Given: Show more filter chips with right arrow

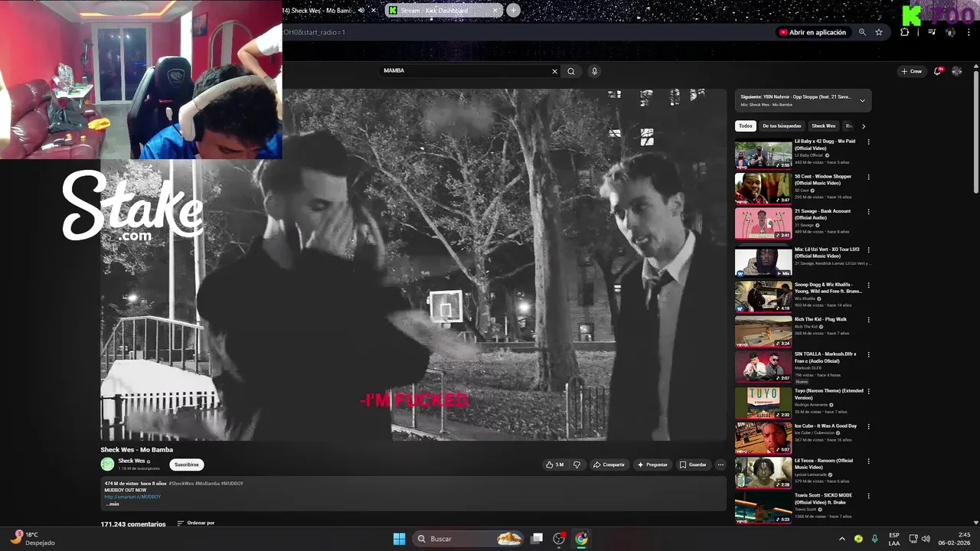Looking at the screenshot, I should (x=864, y=126).
